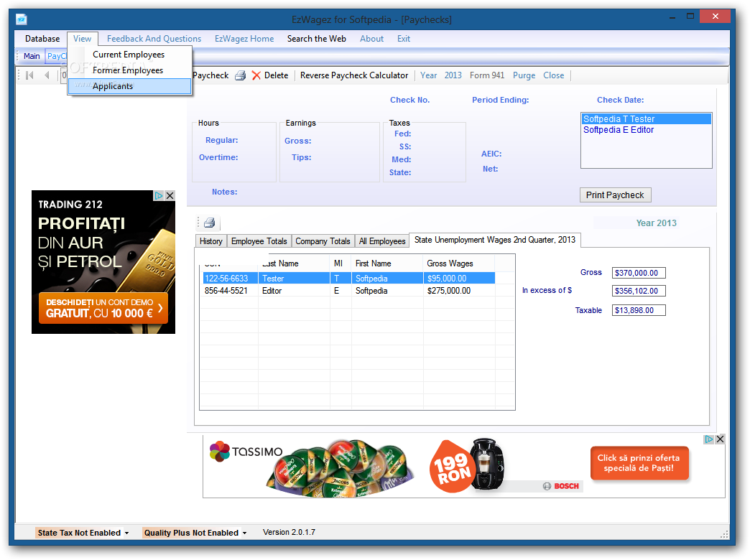The width and height of the screenshot is (750, 560).
Task: Switch to All Employees tab
Action: (381, 241)
